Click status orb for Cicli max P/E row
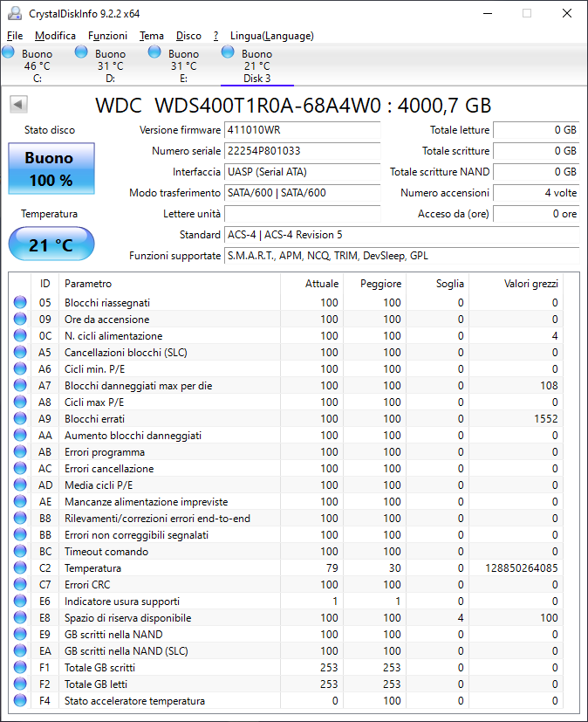This screenshot has width=588, height=722. 20,402
